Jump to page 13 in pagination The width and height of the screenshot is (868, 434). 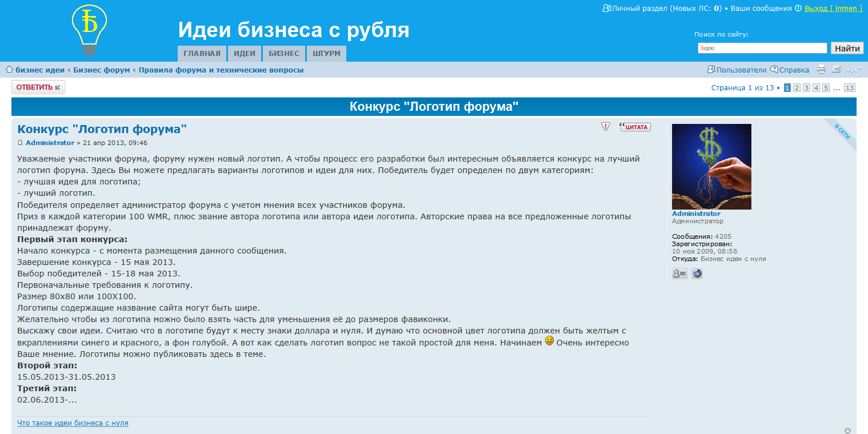(850, 87)
